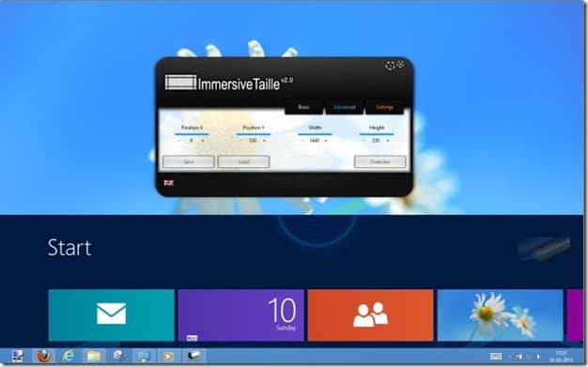Show hidden tray icons arrow
The height and width of the screenshot is (367, 588).
point(510,357)
